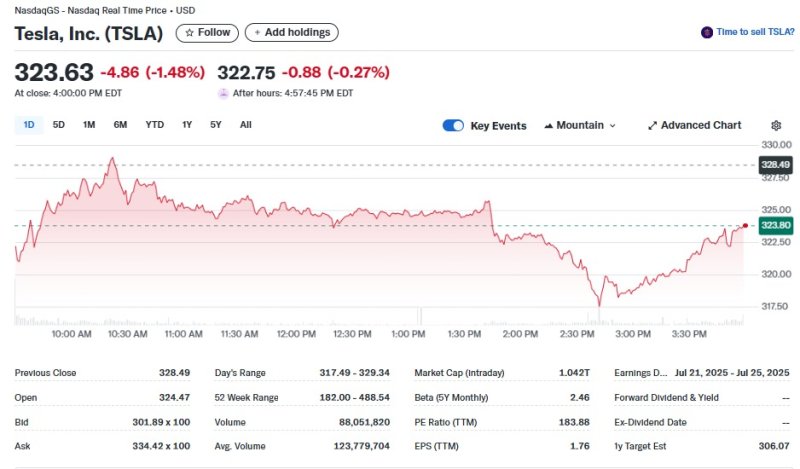
Task: Show the YTD chart range
Action: click(154, 125)
